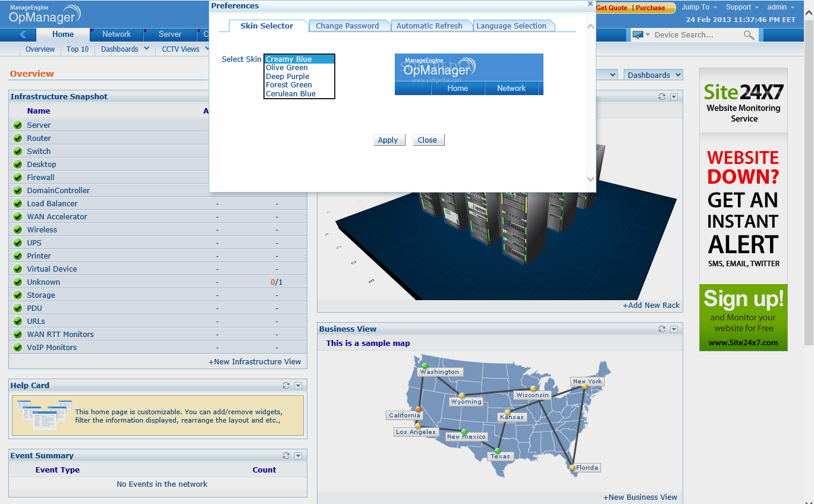814x504 pixels.
Task: Open the rack widget menu arrow
Action: pyautogui.click(x=674, y=96)
